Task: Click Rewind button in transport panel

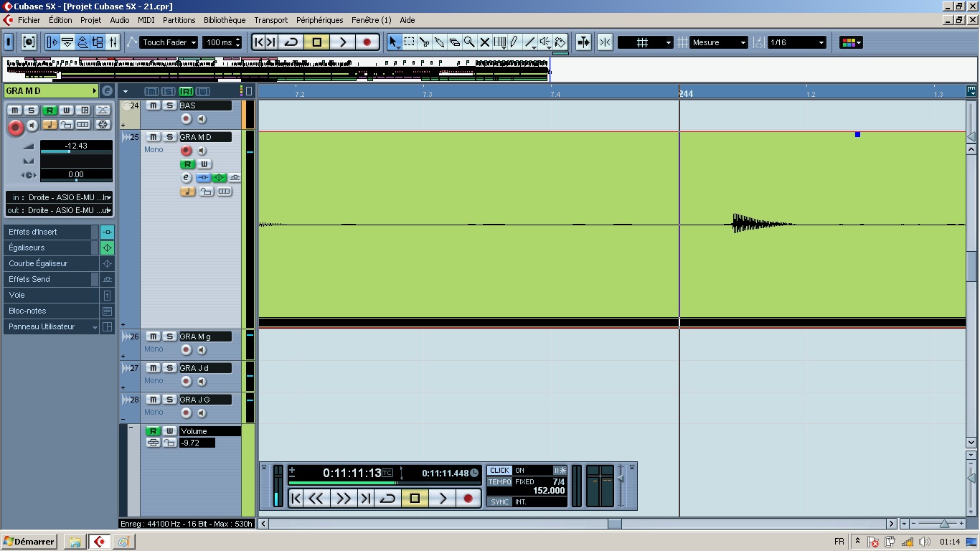Action: coord(316,498)
